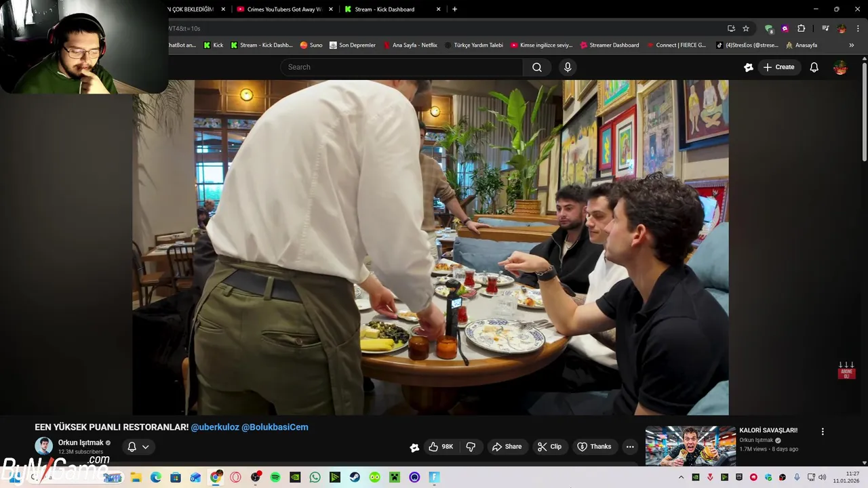Open Steam from the taskbar
The height and width of the screenshot is (488, 868).
coord(355,477)
